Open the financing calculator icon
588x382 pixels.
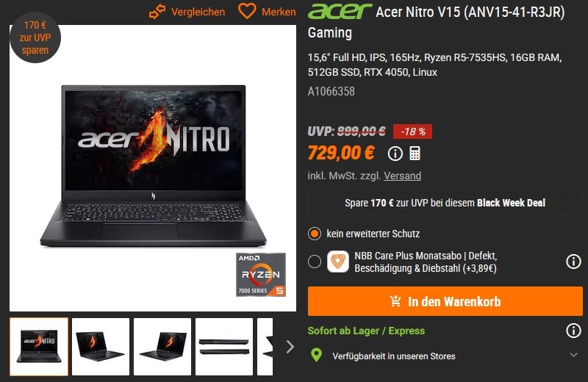tap(415, 154)
